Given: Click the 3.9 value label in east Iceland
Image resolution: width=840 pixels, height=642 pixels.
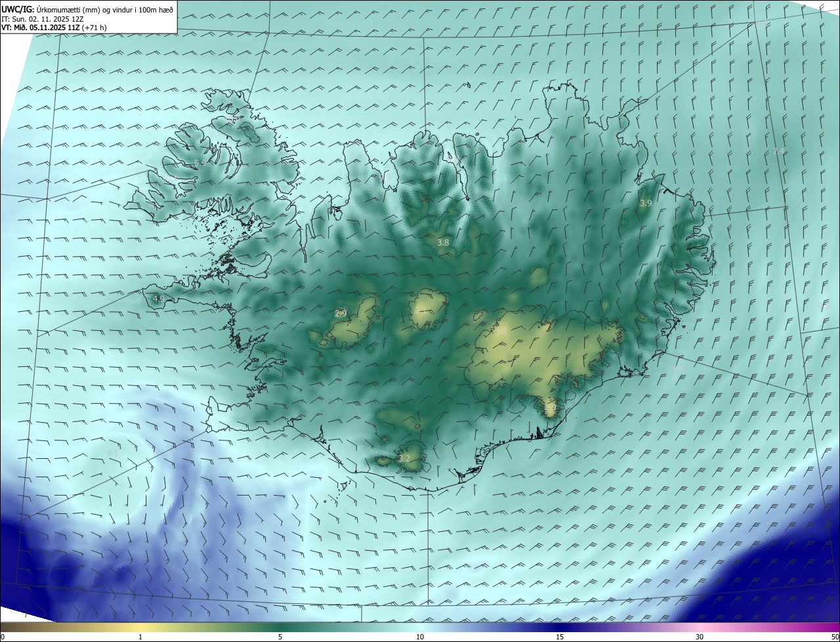Looking at the screenshot, I should pyautogui.click(x=646, y=203).
